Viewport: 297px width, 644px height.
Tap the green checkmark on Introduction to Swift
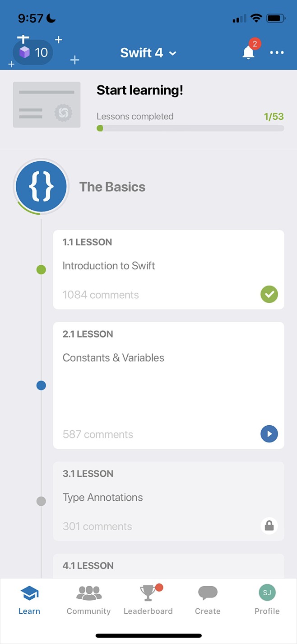click(269, 294)
